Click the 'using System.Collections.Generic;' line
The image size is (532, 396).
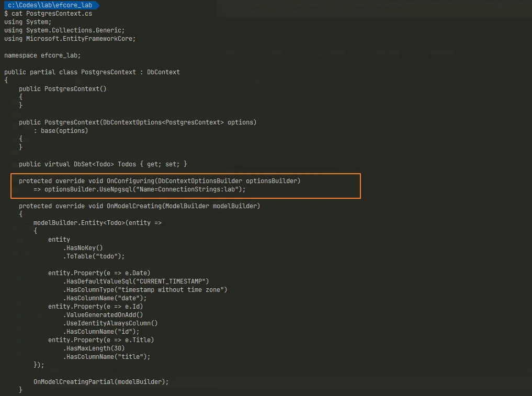point(64,30)
